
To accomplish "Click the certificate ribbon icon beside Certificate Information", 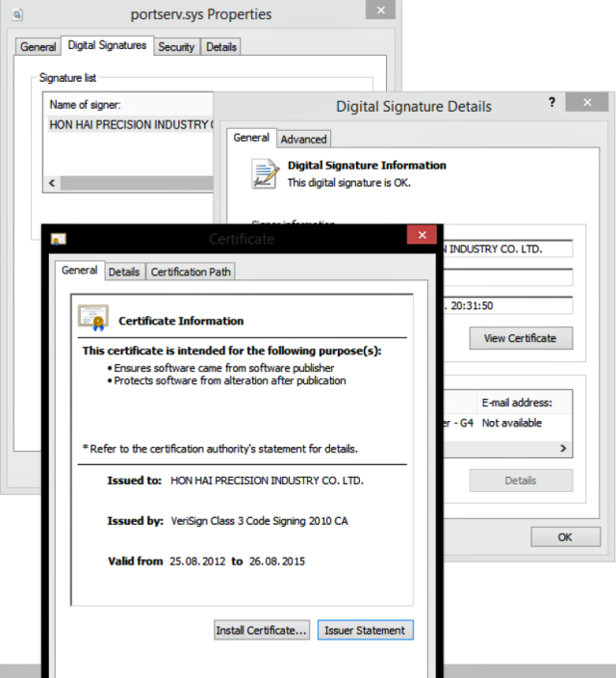I will click(93, 318).
